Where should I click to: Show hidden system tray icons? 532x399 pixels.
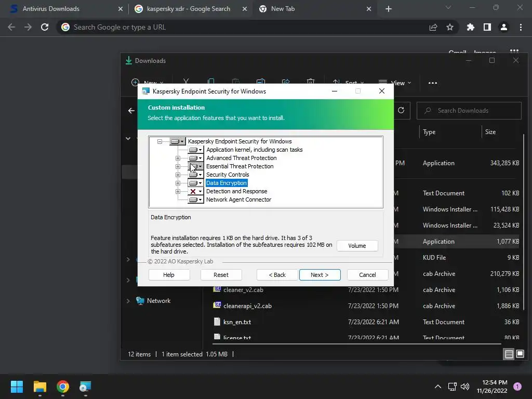point(438,387)
